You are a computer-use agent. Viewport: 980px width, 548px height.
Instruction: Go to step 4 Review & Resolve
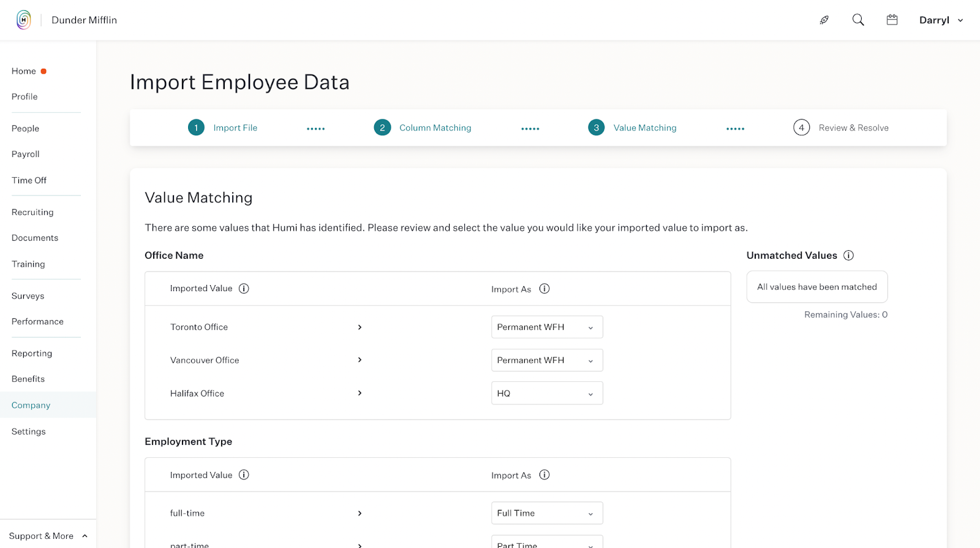(x=841, y=127)
